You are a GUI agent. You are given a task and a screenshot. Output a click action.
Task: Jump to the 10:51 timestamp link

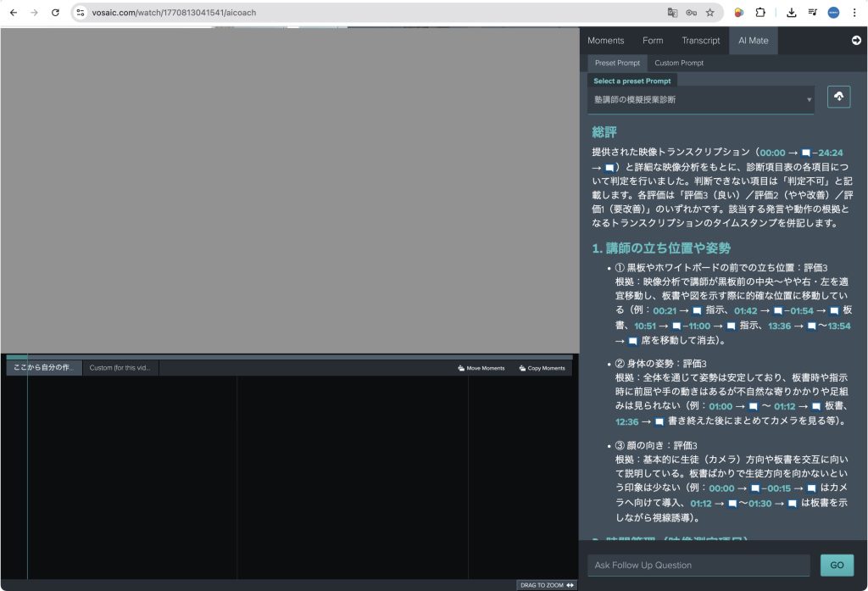coord(645,326)
